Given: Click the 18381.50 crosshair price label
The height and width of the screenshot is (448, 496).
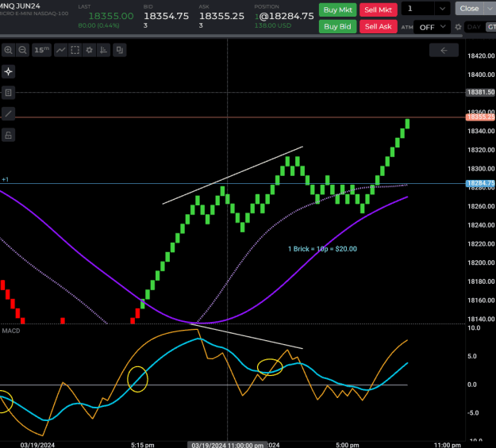Looking at the screenshot, I should 480,92.
